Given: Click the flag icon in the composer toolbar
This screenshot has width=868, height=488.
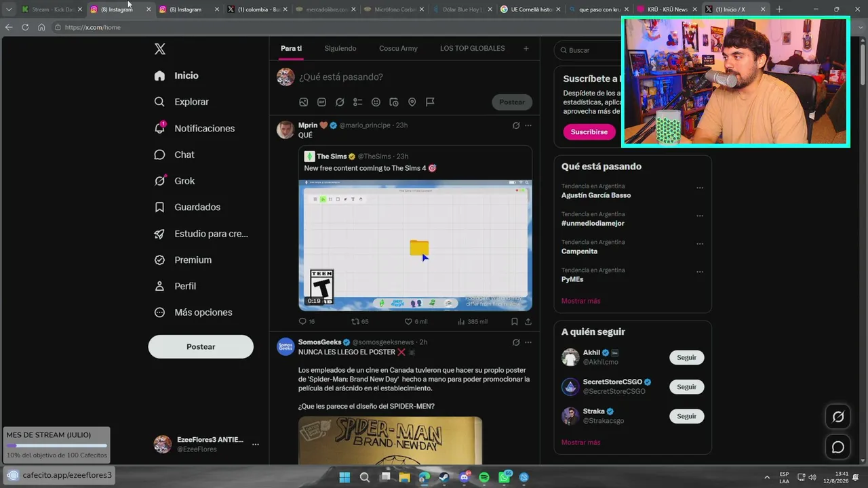Looking at the screenshot, I should click(x=430, y=102).
